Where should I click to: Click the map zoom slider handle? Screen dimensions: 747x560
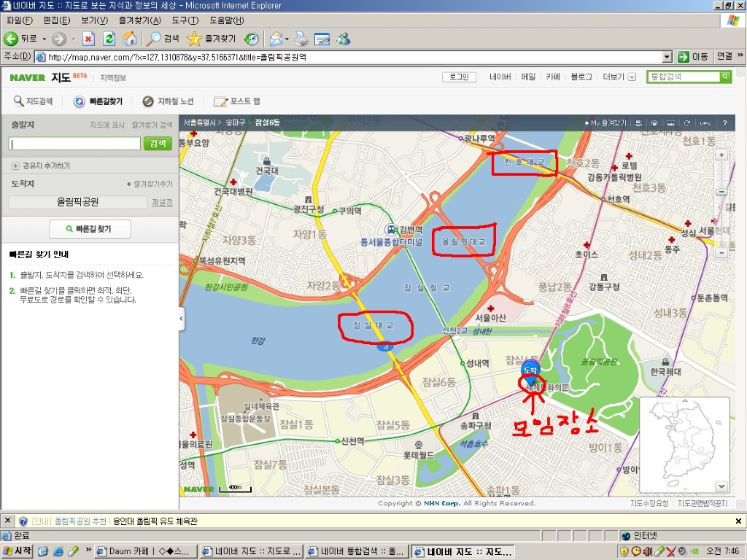click(721, 192)
